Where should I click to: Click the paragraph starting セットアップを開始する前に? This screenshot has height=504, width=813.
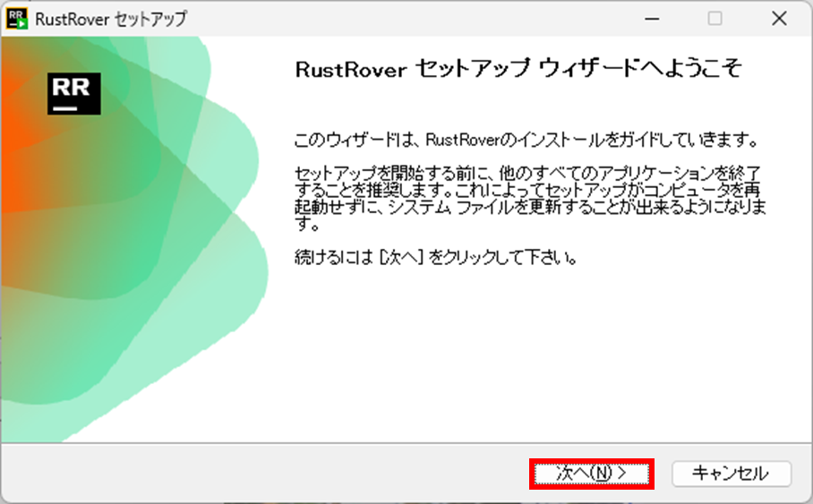[x=530, y=198]
